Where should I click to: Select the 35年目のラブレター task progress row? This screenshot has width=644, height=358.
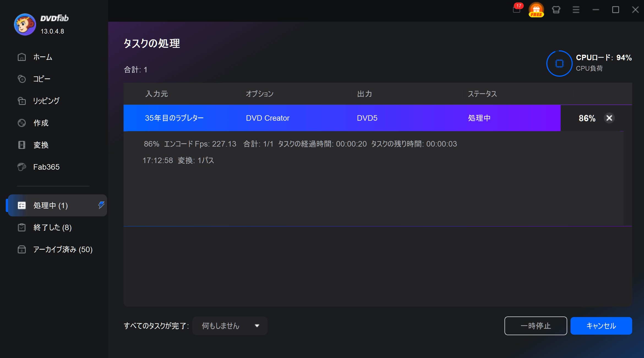(341, 118)
